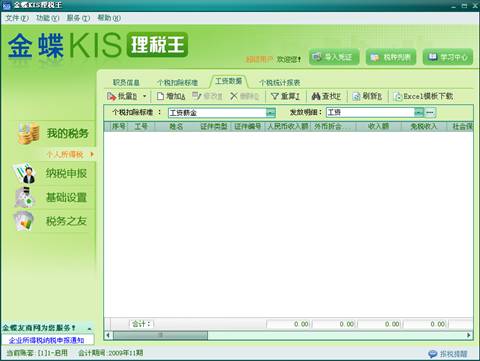
Task: Click the 导入凭证 import voucher button
Action: pos(334,57)
